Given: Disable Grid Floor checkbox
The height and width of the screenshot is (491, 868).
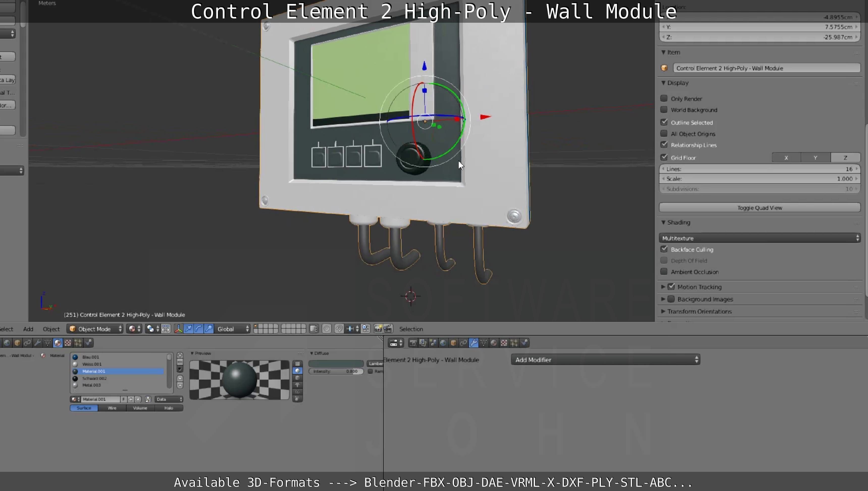Looking at the screenshot, I should tap(664, 157).
